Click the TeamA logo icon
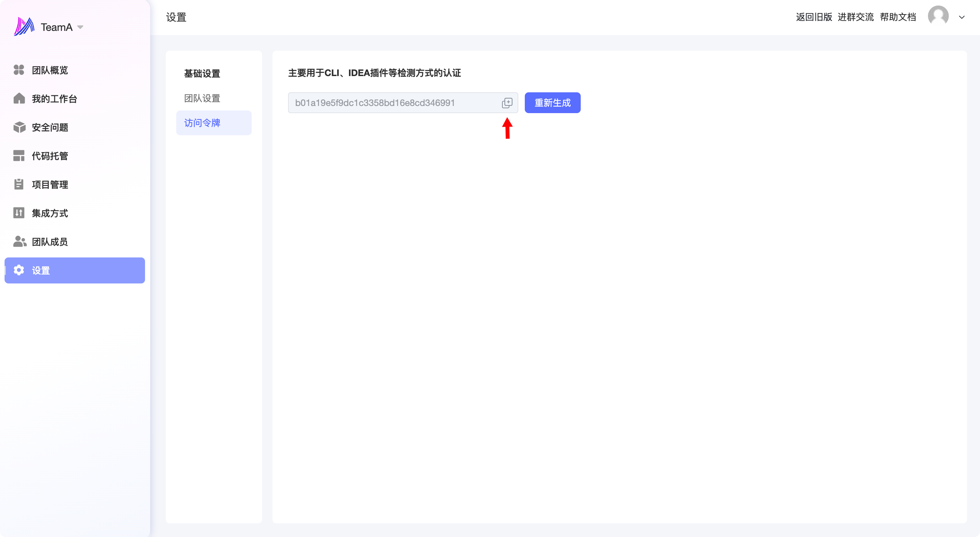Image resolution: width=980 pixels, height=537 pixels. pos(24,27)
